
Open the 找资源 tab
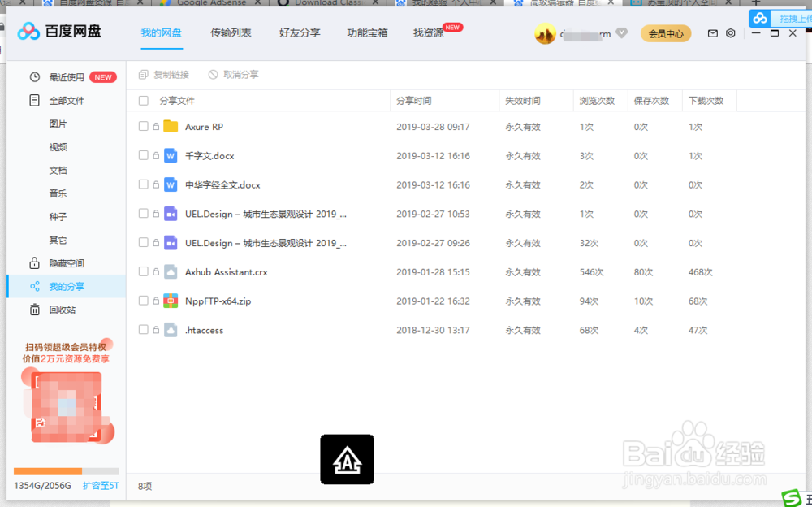[x=428, y=33]
